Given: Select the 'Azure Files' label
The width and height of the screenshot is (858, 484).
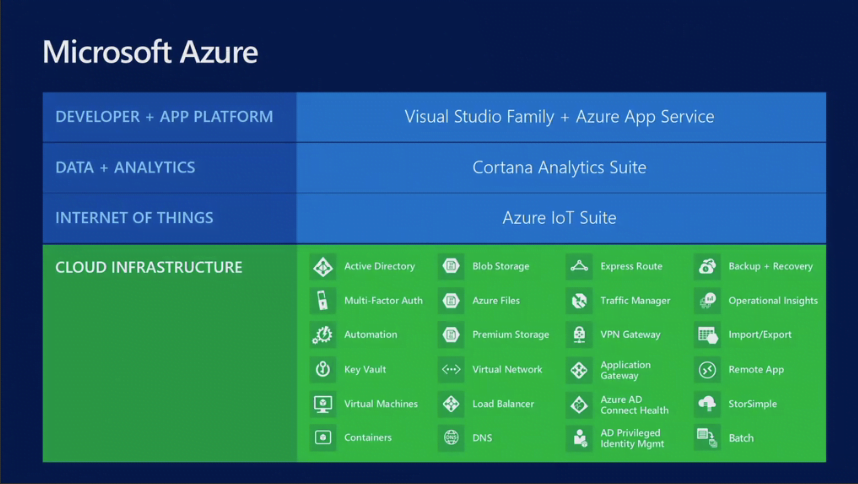Looking at the screenshot, I should (x=496, y=300).
